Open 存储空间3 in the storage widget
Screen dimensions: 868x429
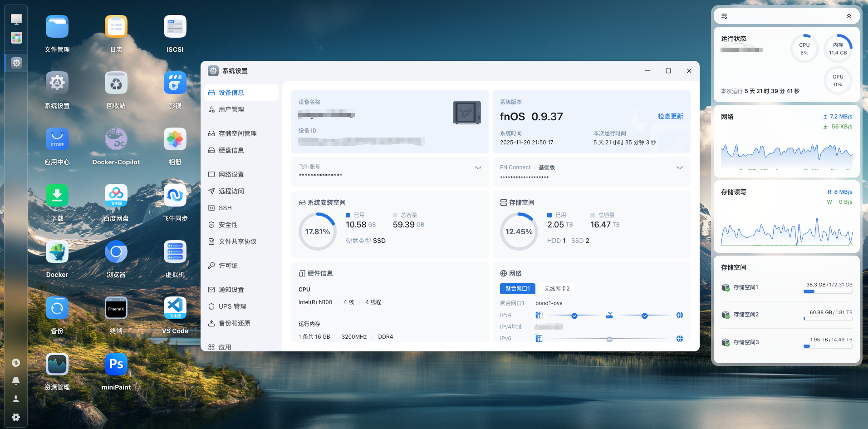(x=787, y=342)
